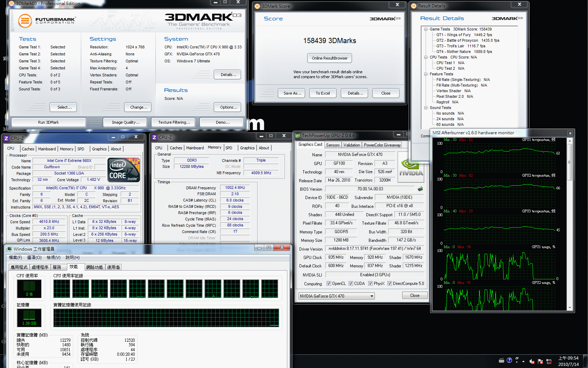Open the NVIDIA GeForce GTX 470 dropdown
Screen dimensions: 588x368
tap(336, 296)
